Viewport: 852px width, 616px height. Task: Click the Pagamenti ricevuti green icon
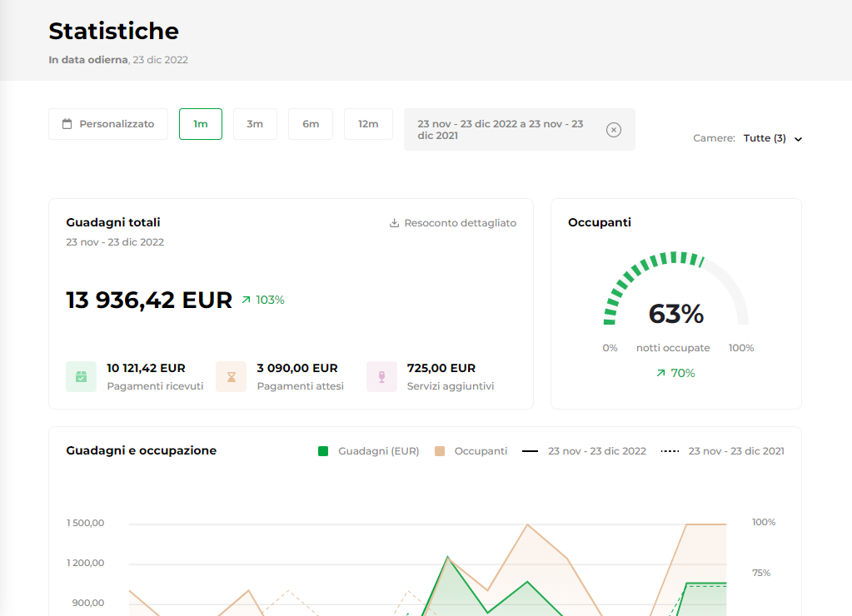tap(81, 376)
